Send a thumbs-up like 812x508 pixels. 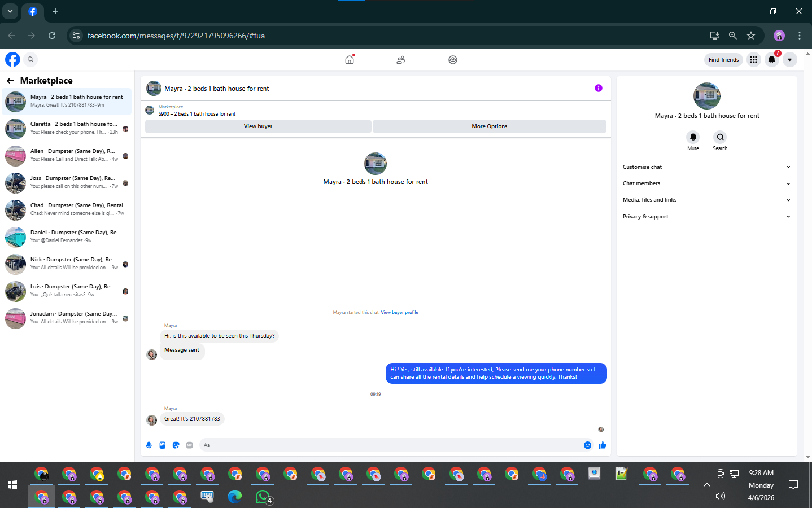coord(602,445)
